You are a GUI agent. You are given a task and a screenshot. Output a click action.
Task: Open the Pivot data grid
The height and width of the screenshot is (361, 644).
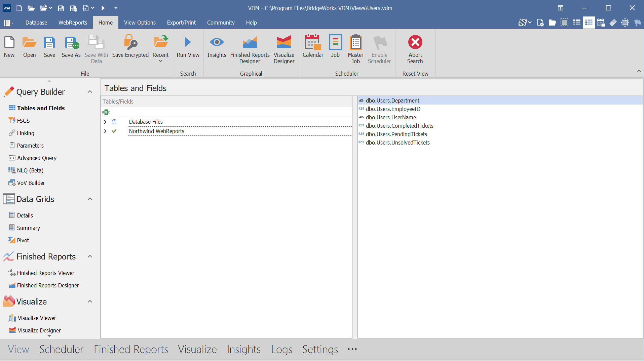tap(23, 240)
